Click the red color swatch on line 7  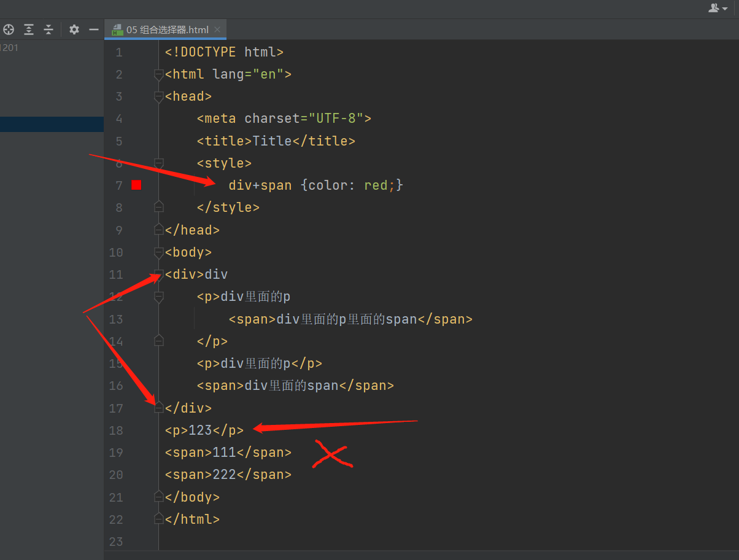pos(136,185)
